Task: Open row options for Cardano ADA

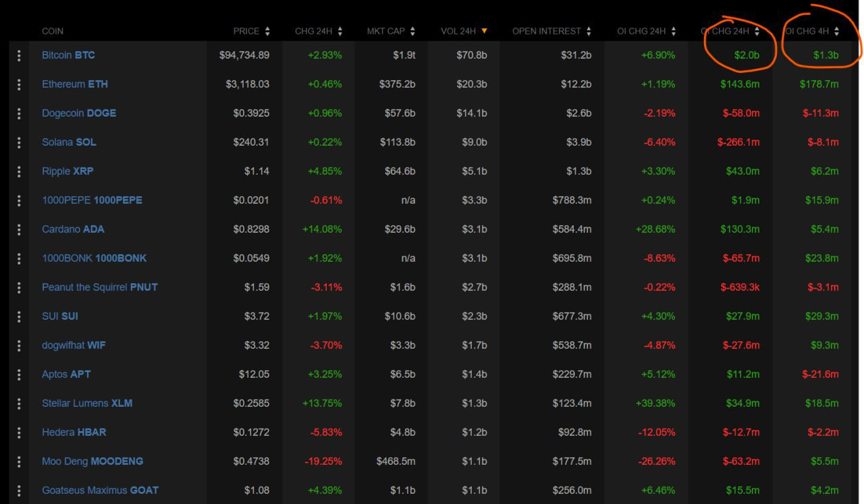Action: click(x=19, y=229)
